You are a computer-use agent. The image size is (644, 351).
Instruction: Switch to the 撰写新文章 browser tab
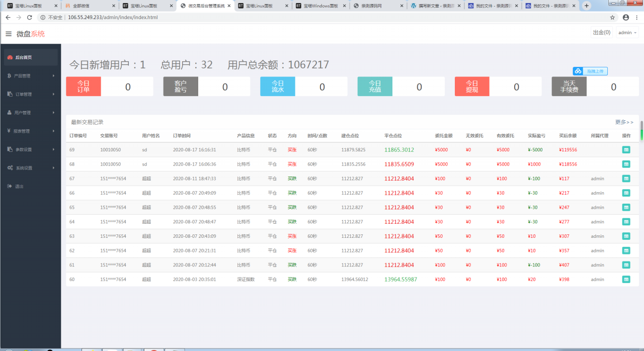435,6
